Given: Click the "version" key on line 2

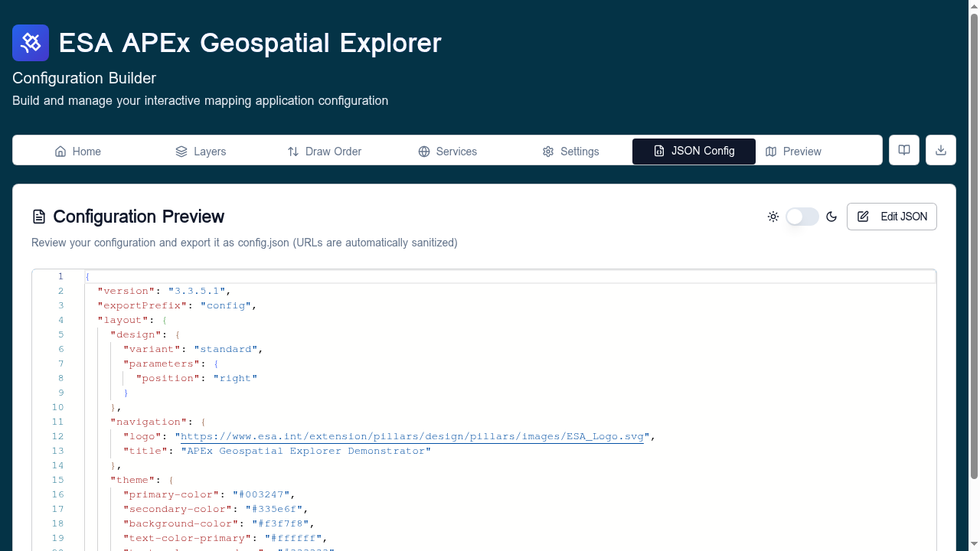Looking at the screenshot, I should pyautogui.click(x=126, y=291).
